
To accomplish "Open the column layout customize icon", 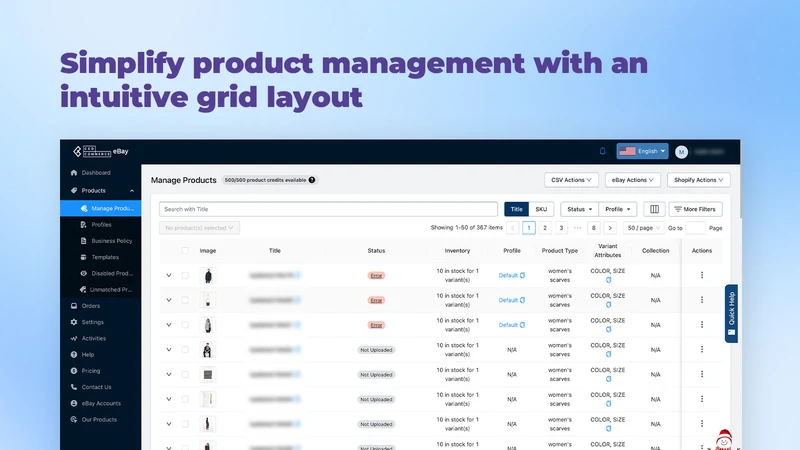I will (654, 209).
